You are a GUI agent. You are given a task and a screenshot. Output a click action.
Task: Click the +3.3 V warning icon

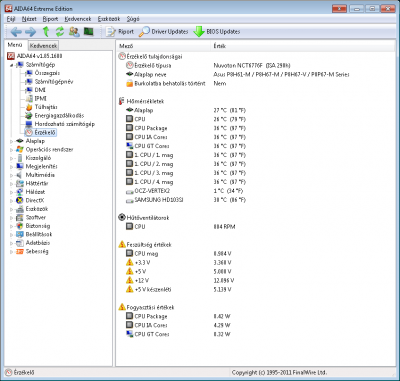tap(130, 262)
